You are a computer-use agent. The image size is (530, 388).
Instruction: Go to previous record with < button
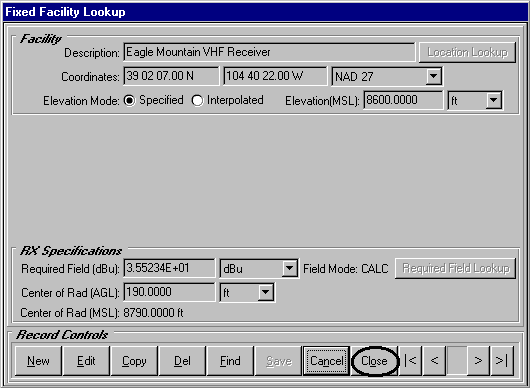pyautogui.click(x=434, y=361)
